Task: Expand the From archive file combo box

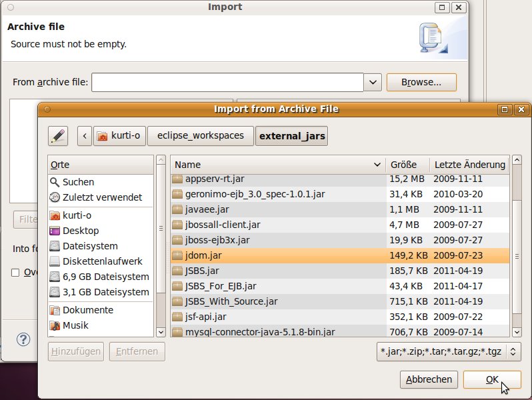Action: click(x=373, y=83)
